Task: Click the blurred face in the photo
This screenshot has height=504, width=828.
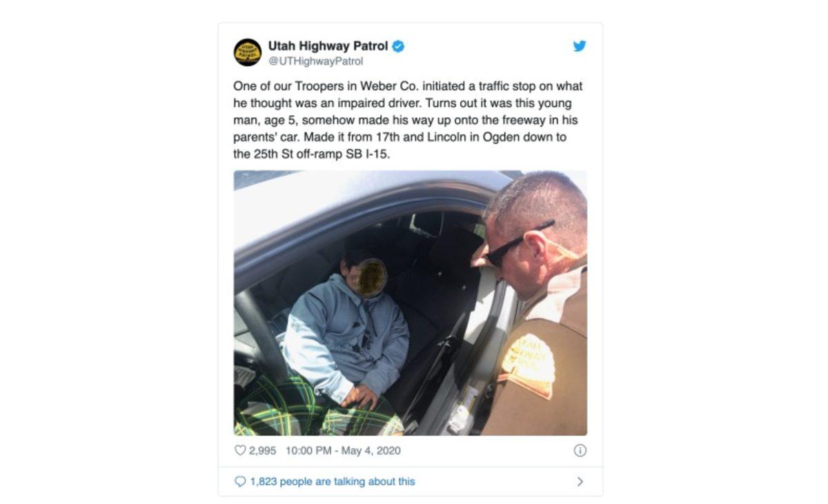Action: pyautogui.click(x=373, y=278)
